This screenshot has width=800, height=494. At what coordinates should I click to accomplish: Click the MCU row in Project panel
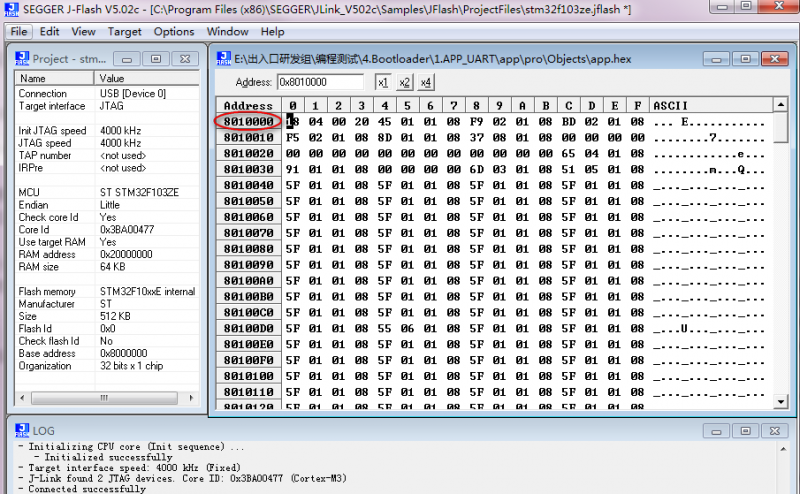107,192
